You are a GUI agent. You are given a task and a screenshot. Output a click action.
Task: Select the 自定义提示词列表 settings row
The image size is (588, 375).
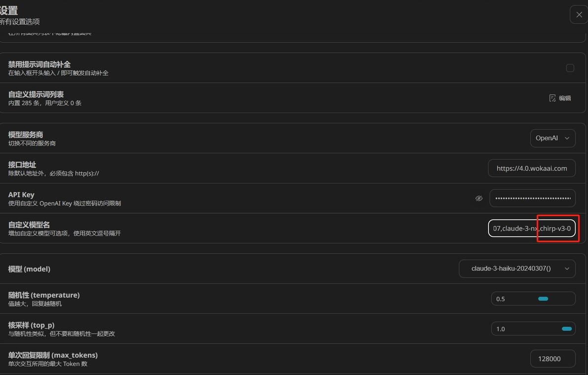pyautogui.click(x=293, y=98)
